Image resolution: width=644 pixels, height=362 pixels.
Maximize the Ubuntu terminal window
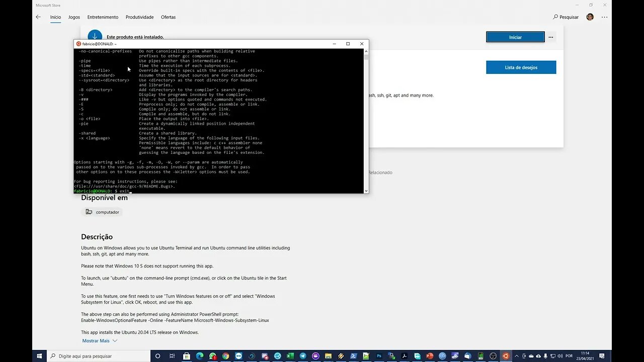tap(348, 44)
